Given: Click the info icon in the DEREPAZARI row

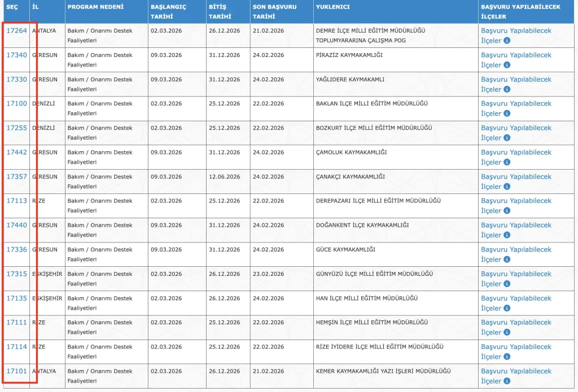Looking at the screenshot, I should (506, 210).
